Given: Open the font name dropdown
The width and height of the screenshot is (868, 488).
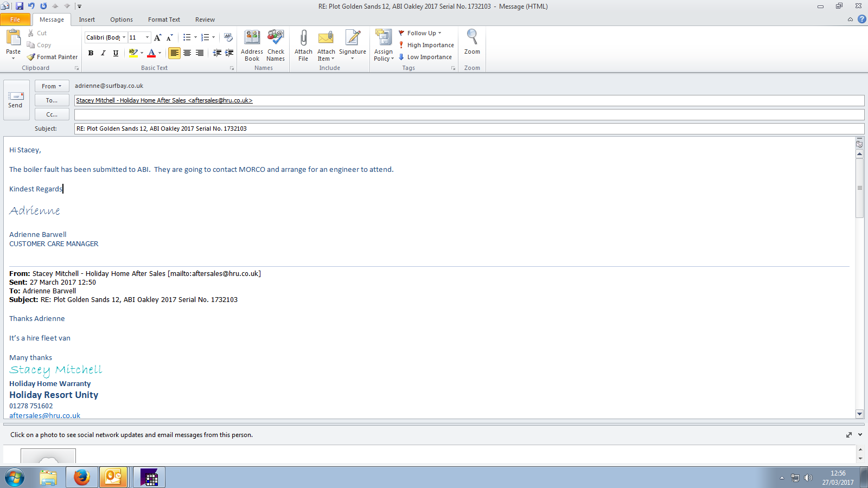Looking at the screenshot, I should pos(124,37).
